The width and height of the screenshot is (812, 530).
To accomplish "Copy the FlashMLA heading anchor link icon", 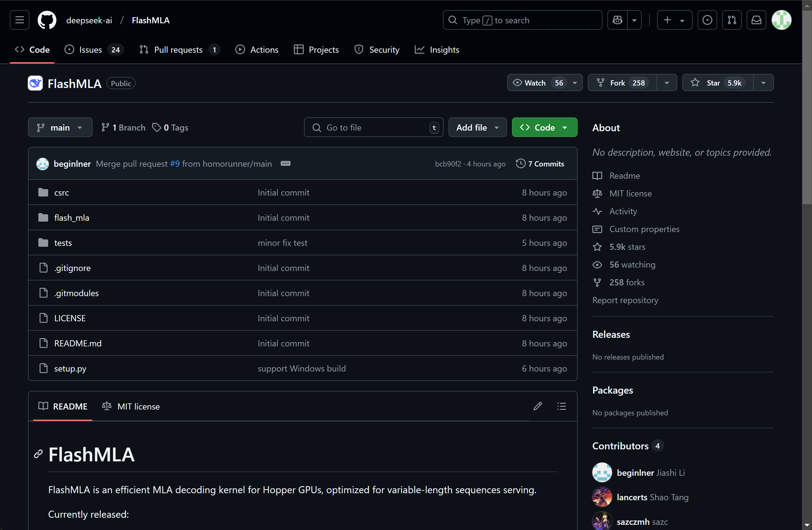I will click(x=38, y=454).
